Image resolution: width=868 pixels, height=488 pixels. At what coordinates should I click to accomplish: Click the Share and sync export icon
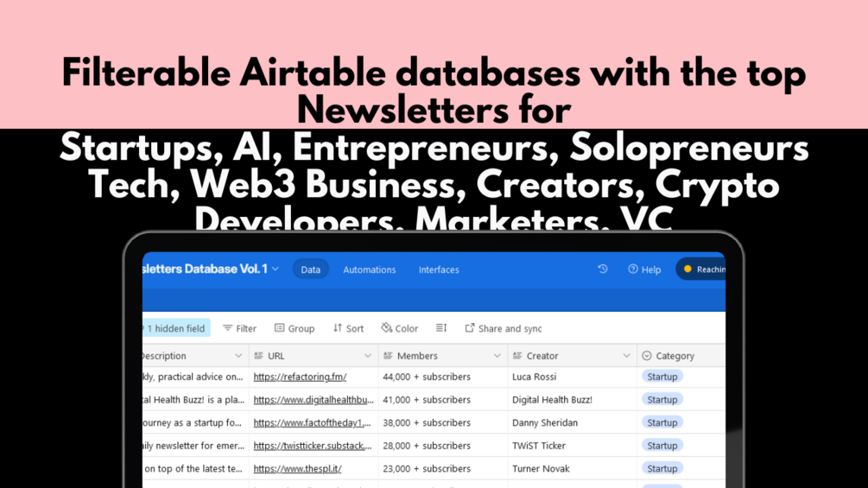(x=470, y=327)
